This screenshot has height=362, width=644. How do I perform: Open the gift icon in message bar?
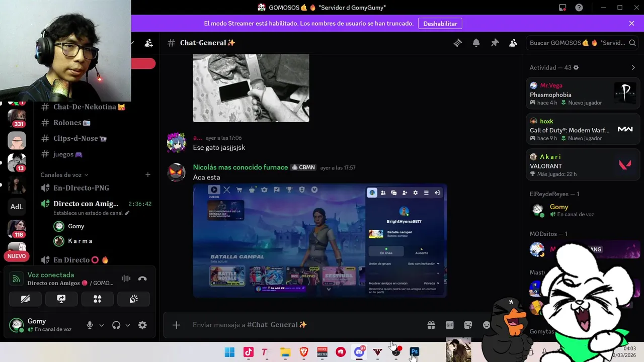[431, 325]
